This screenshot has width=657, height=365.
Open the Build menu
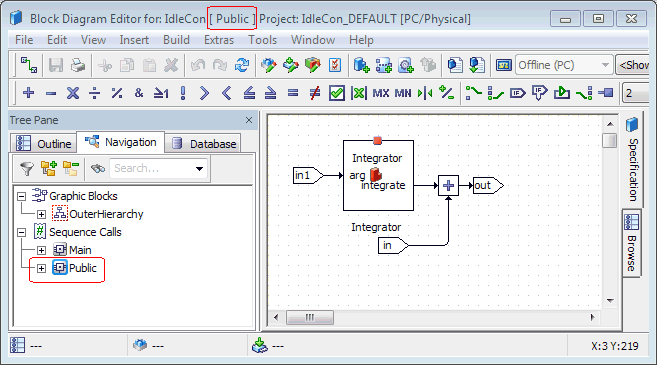(176, 40)
